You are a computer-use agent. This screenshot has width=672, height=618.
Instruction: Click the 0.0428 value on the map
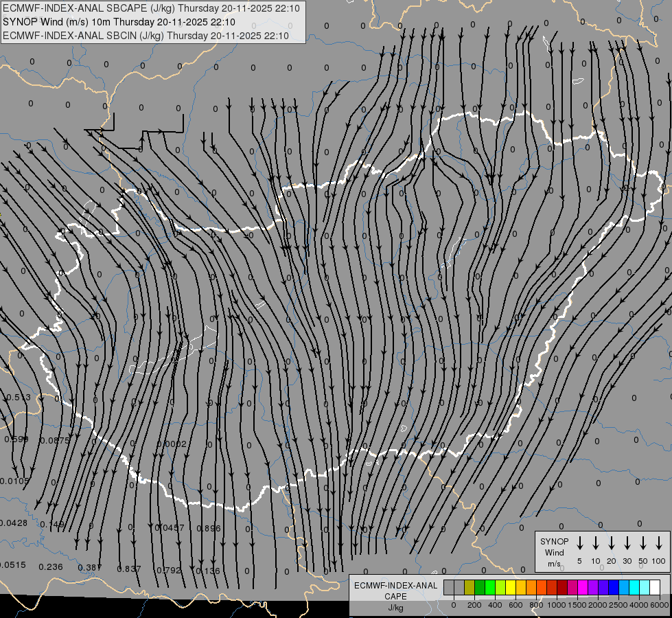(13, 523)
